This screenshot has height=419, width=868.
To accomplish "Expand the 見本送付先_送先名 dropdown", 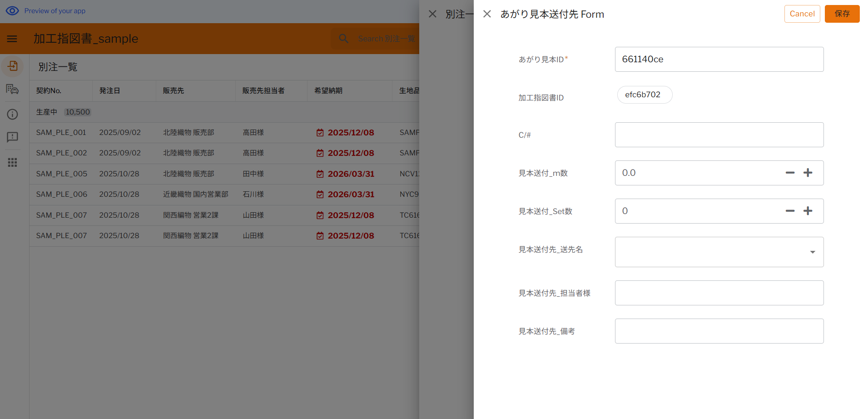I will point(812,252).
